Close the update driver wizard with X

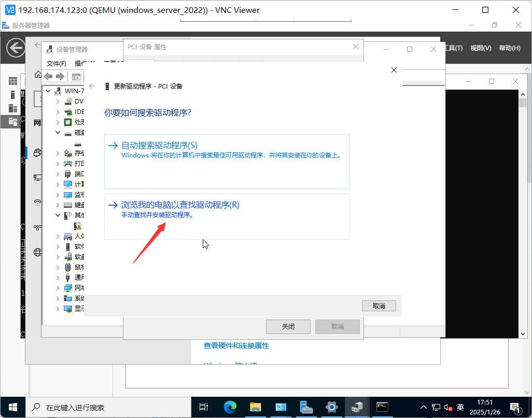click(x=394, y=70)
